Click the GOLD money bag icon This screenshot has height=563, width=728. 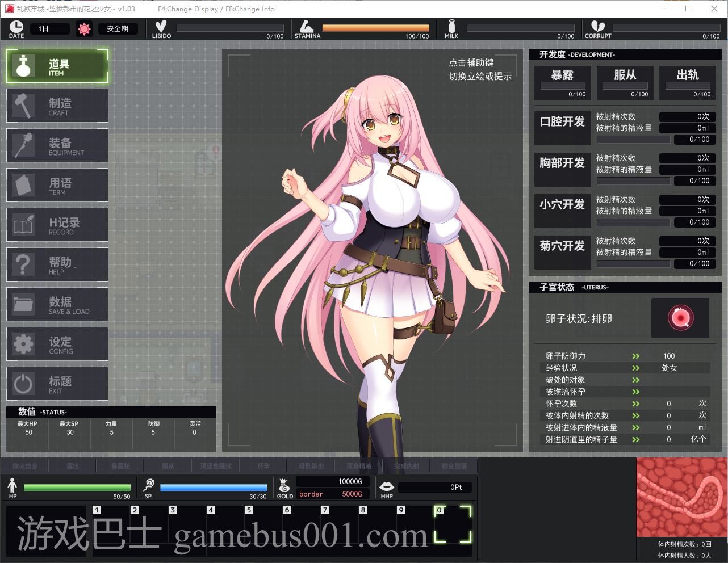point(284,485)
